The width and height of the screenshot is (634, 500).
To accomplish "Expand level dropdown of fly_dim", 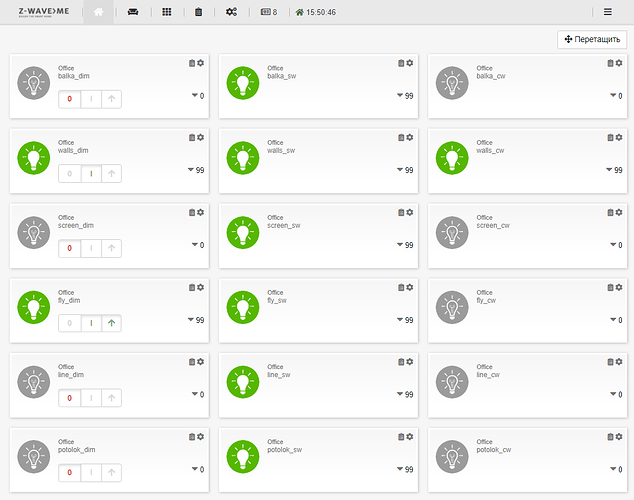I will pyautogui.click(x=196, y=320).
